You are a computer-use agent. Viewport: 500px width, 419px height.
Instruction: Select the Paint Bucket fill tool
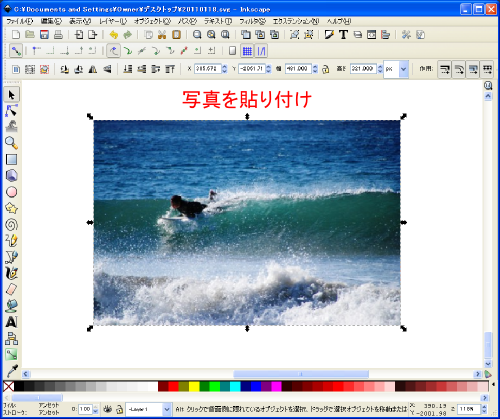(12, 306)
